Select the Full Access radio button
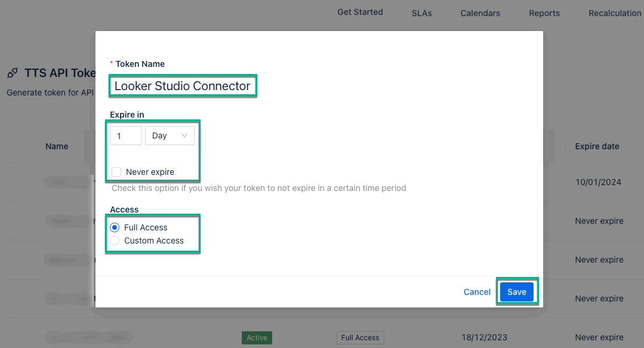 pos(115,227)
